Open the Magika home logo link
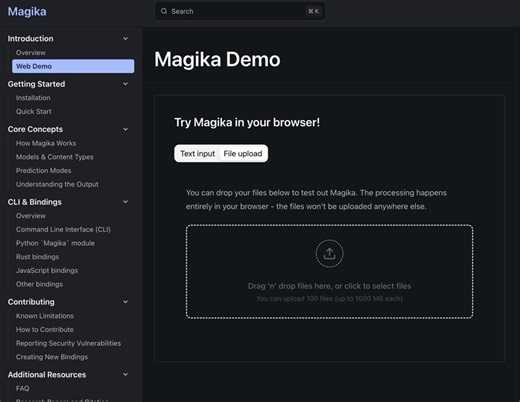The width and height of the screenshot is (520, 402). (x=27, y=11)
